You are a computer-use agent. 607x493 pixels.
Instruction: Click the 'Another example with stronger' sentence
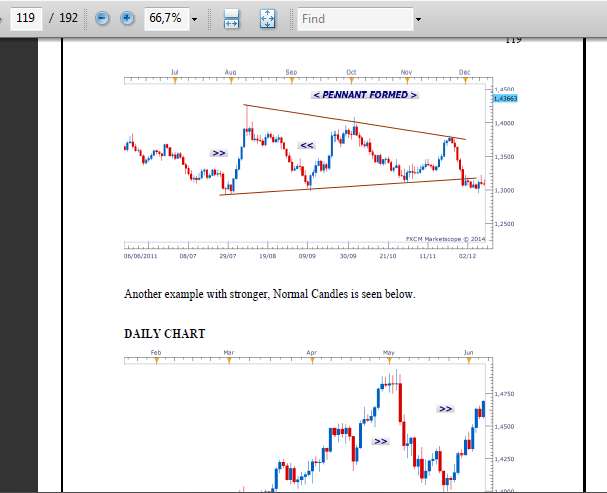click(x=270, y=294)
